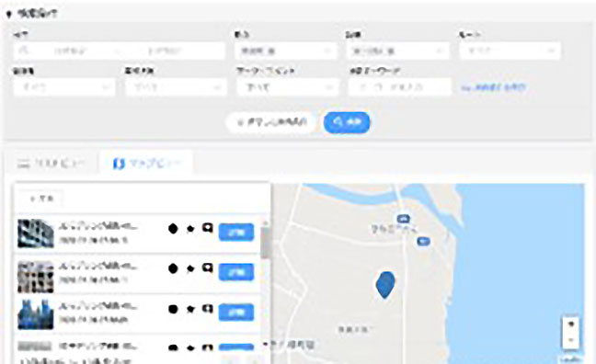
Task: Click the star icon in the first list row
Action: click(190, 228)
